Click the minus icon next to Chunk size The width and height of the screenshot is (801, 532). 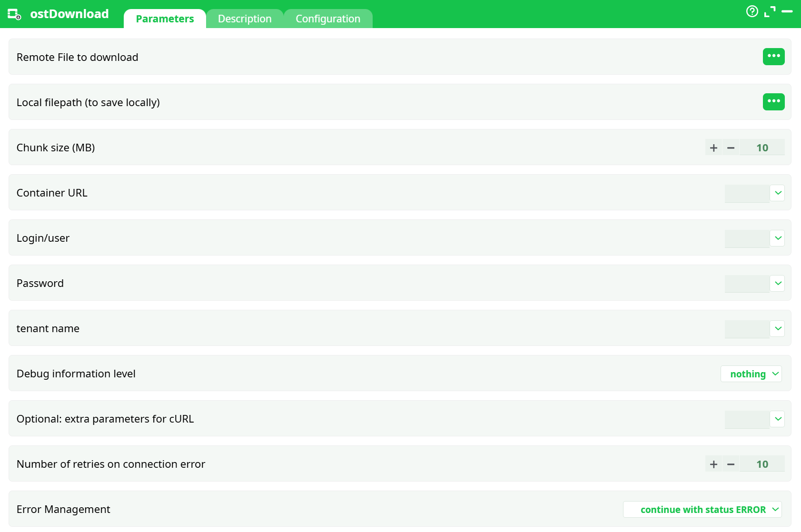(x=731, y=148)
